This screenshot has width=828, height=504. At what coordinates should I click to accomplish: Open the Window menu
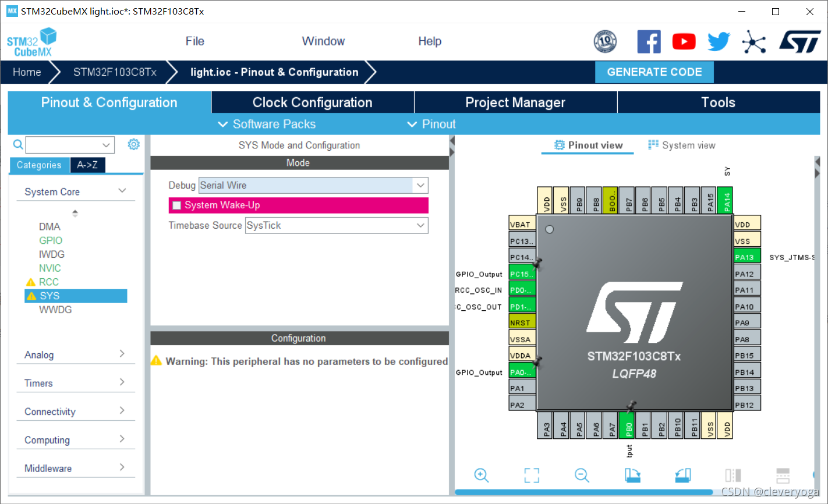pyautogui.click(x=323, y=41)
